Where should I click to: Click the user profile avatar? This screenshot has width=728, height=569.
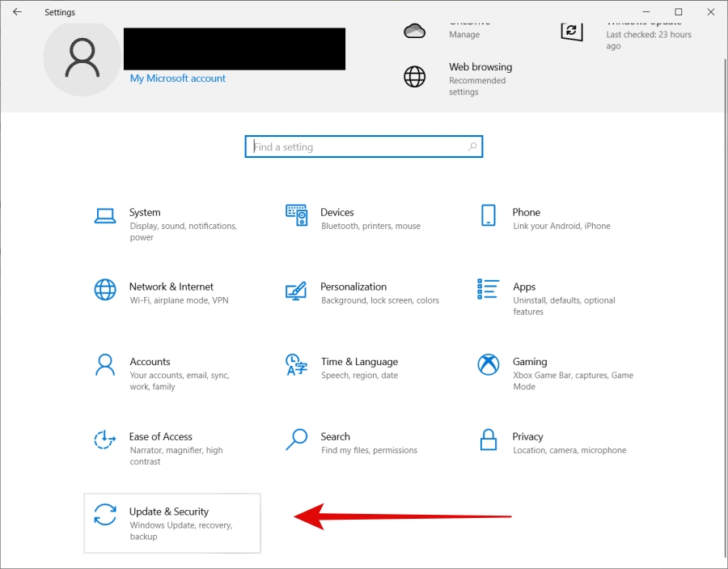(x=83, y=57)
